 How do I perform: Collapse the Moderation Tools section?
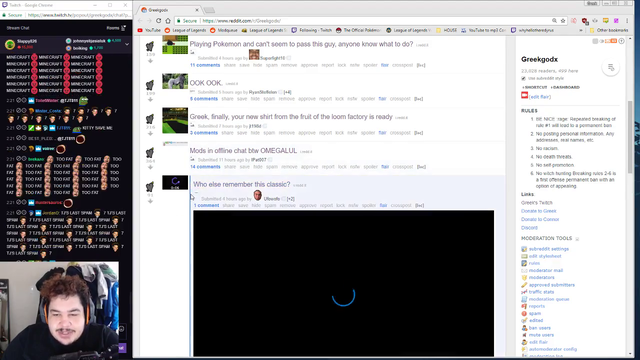click(x=577, y=239)
